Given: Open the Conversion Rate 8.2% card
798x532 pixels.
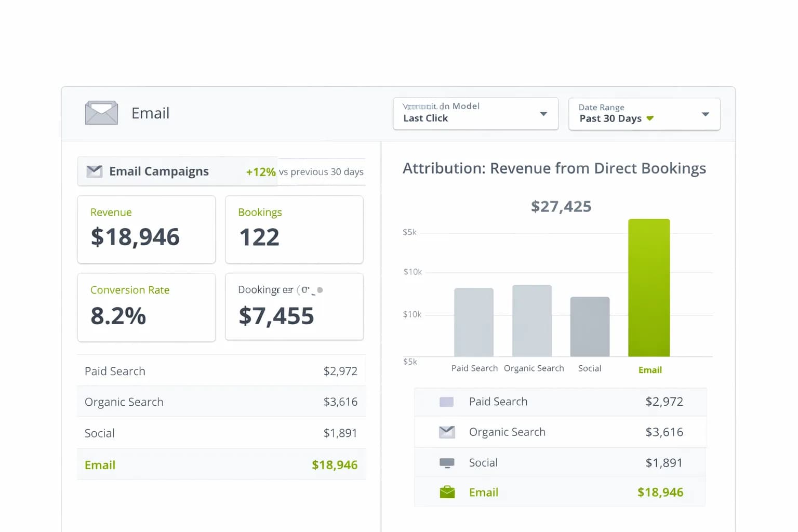Looking at the screenshot, I should click(x=147, y=308).
